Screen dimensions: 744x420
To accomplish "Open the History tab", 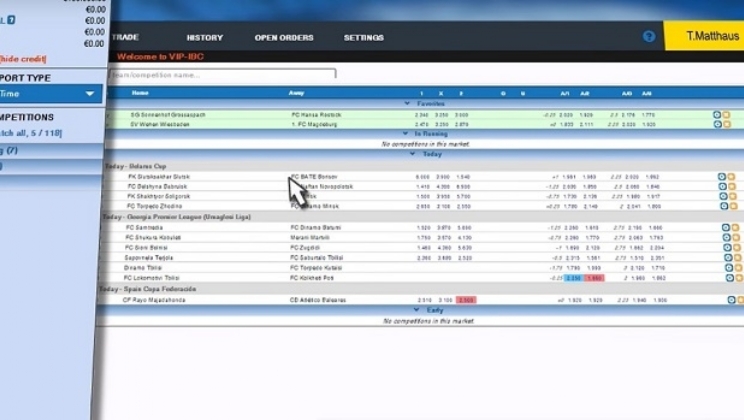I will click(204, 38).
